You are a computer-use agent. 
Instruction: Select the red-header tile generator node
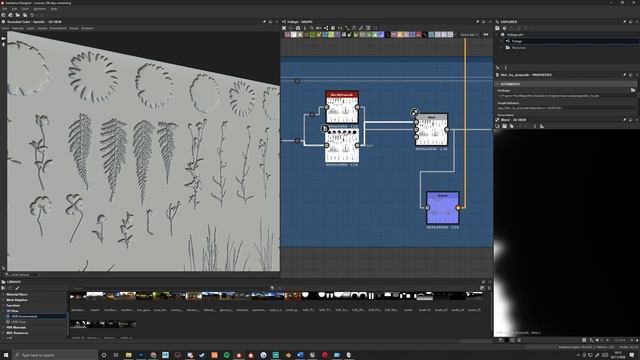tap(342, 107)
